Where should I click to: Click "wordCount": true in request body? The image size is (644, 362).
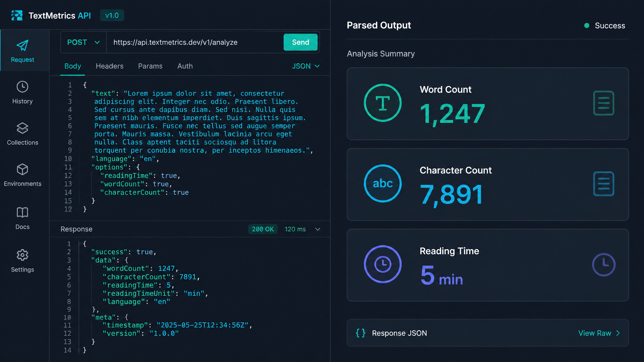pyautogui.click(x=136, y=184)
